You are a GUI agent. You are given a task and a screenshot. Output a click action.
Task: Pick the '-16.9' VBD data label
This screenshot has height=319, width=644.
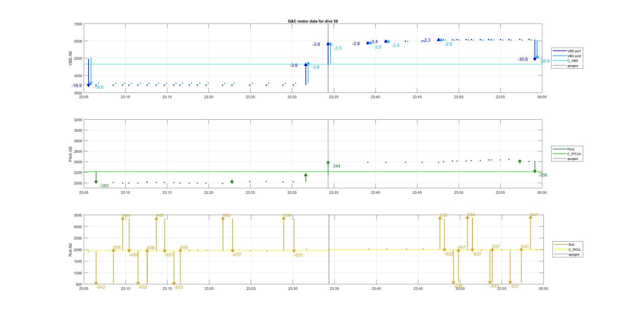click(x=77, y=86)
